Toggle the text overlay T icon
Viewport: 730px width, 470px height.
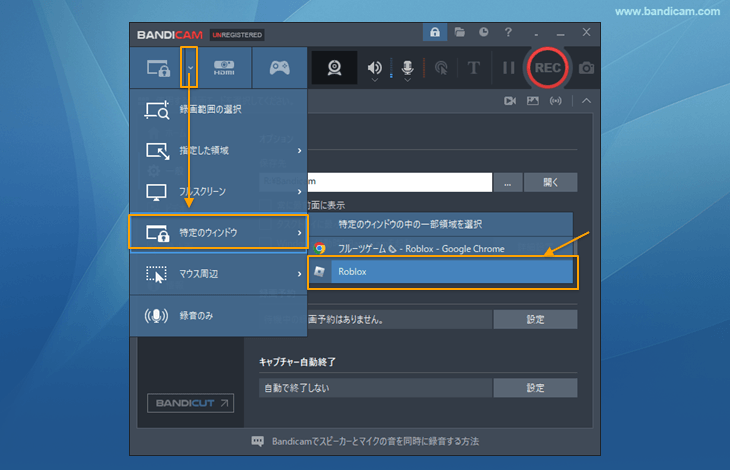[473, 68]
